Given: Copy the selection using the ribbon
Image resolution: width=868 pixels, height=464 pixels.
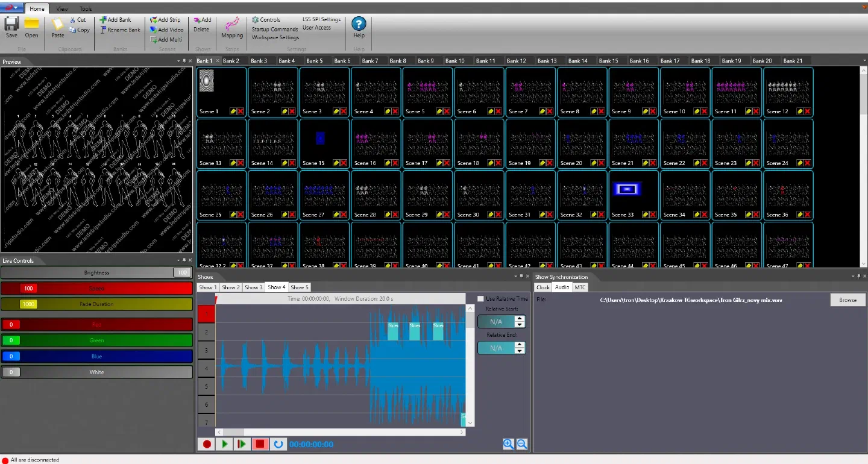Looking at the screenshot, I should click(80, 30).
